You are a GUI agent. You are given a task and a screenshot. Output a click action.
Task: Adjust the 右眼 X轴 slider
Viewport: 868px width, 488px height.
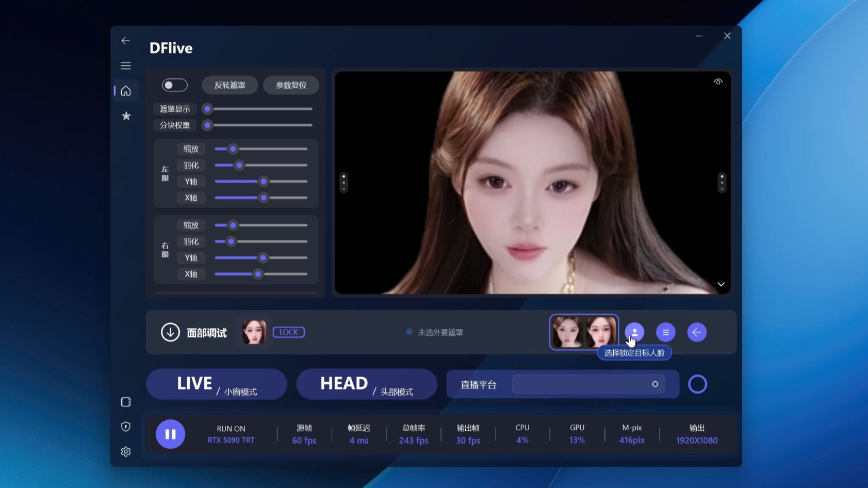point(261,274)
